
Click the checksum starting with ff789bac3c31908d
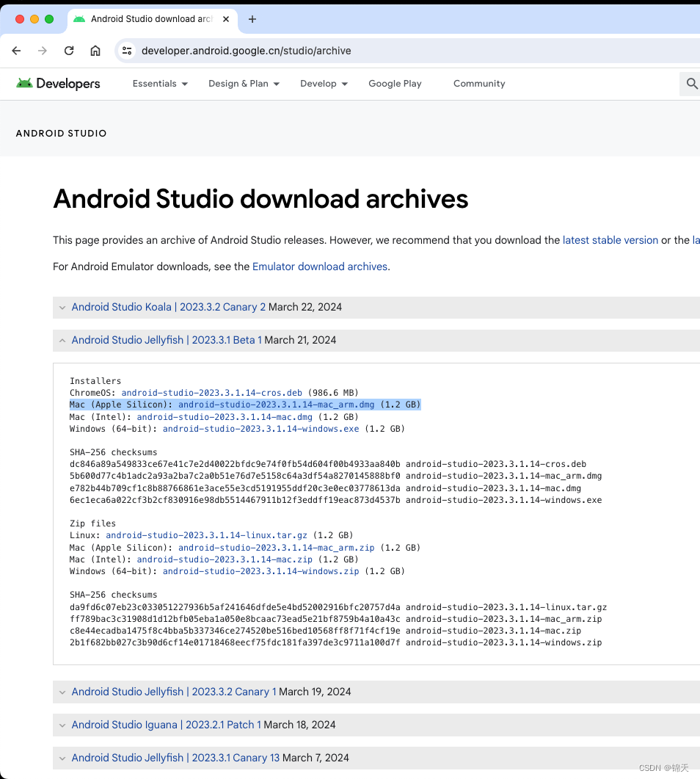[x=235, y=619]
